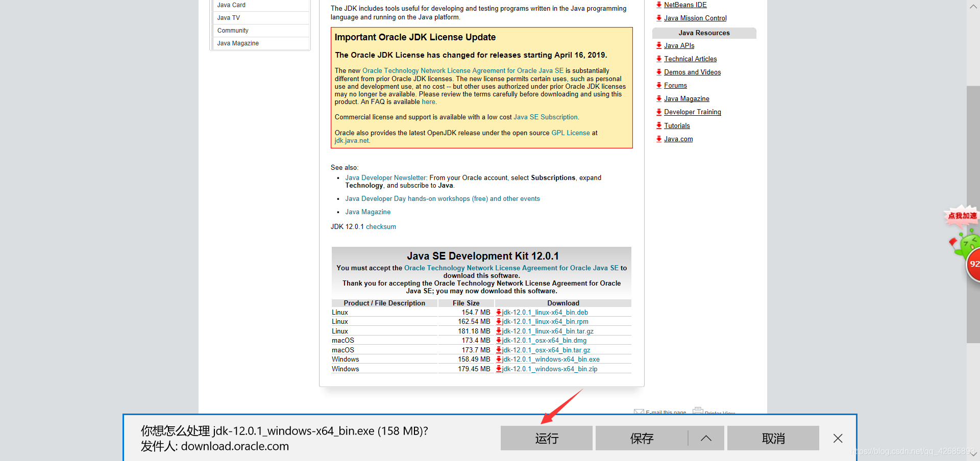Click red arrow icon beside Java.com
Image resolution: width=980 pixels, height=461 pixels.
[x=659, y=139]
